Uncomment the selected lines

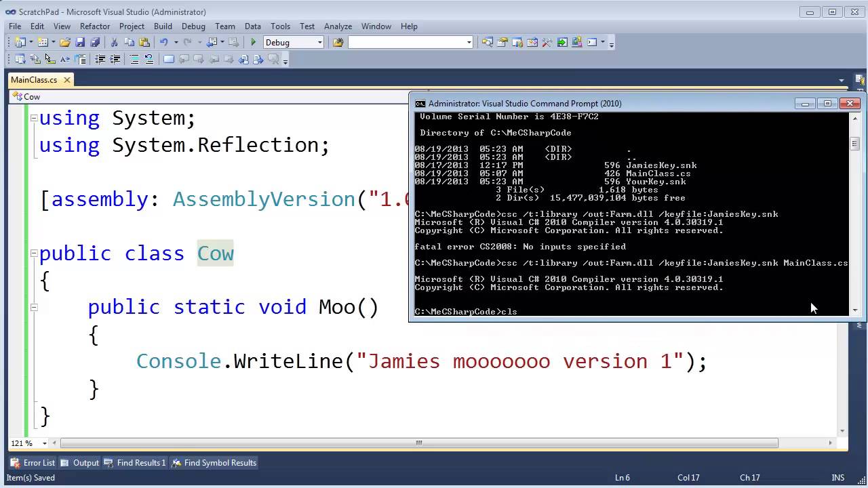pos(149,60)
